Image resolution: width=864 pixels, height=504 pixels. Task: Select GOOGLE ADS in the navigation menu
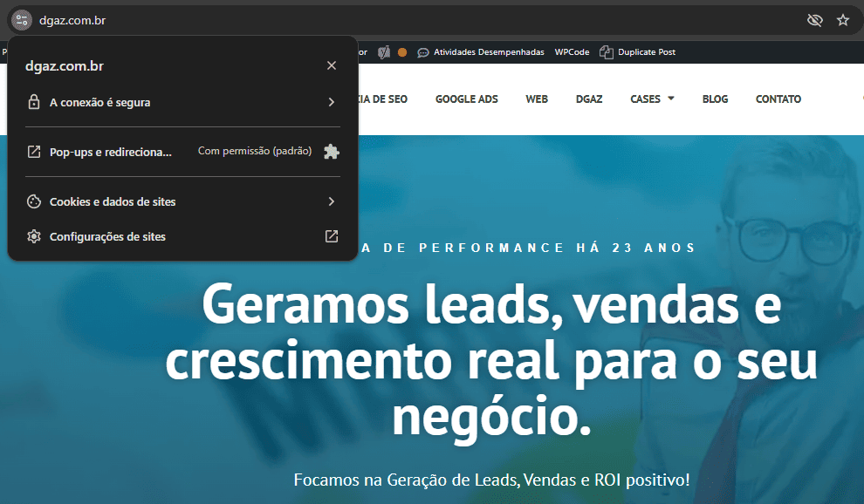(x=466, y=99)
